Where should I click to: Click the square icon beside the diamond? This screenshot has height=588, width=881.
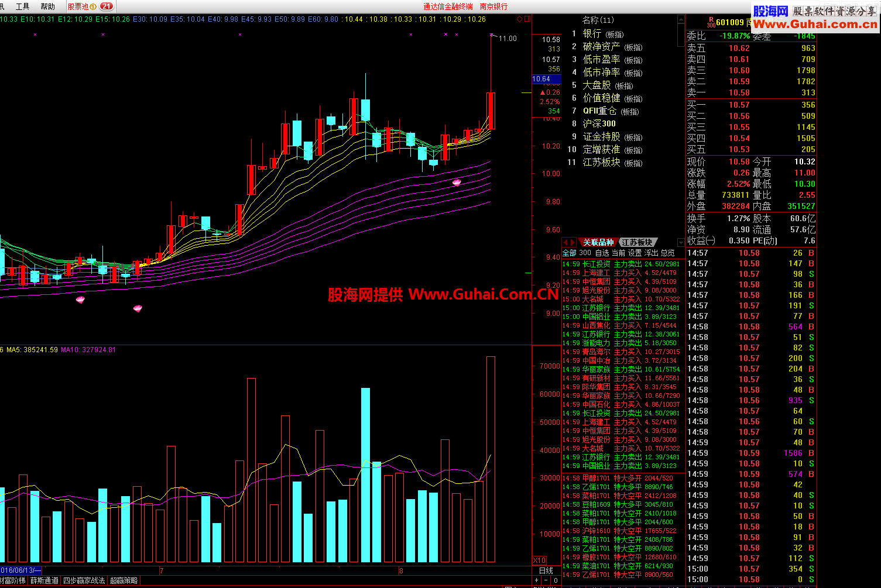click(527, 19)
